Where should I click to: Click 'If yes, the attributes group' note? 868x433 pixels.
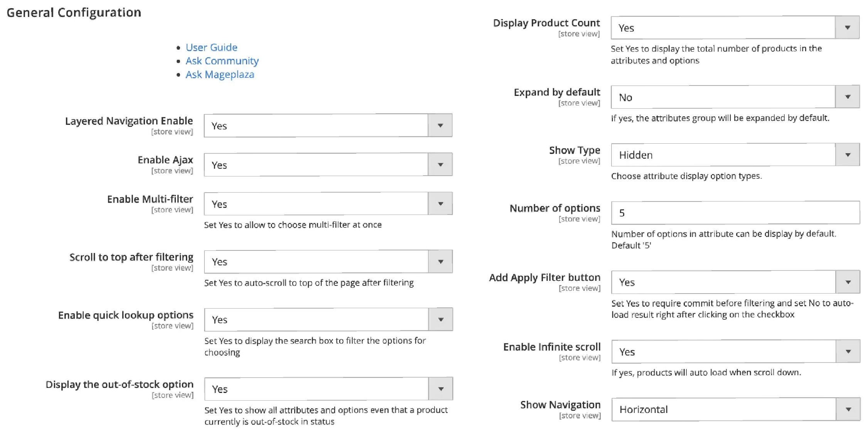click(x=720, y=118)
